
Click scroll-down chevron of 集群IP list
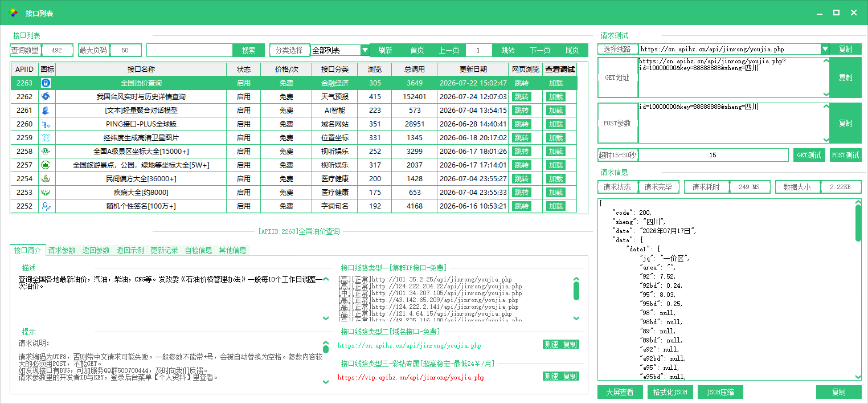coord(576,318)
